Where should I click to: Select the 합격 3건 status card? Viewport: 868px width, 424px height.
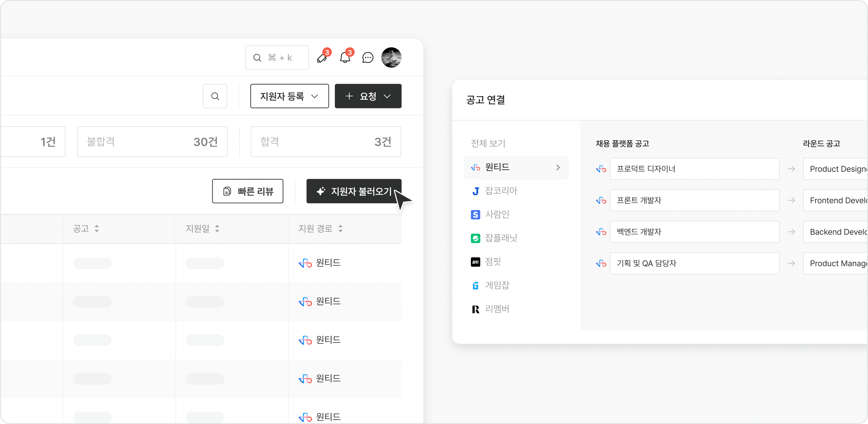pyautogui.click(x=326, y=142)
